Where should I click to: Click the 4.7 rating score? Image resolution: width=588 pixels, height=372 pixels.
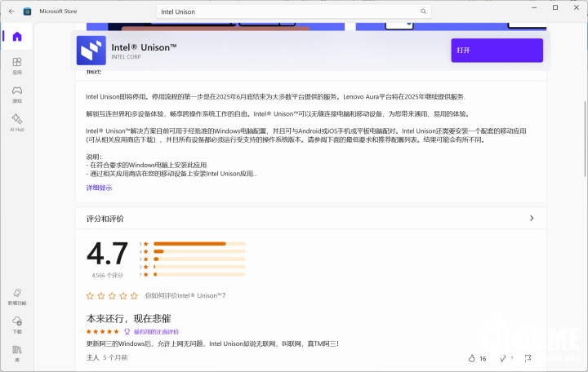pyautogui.click(x=107, y=254)
